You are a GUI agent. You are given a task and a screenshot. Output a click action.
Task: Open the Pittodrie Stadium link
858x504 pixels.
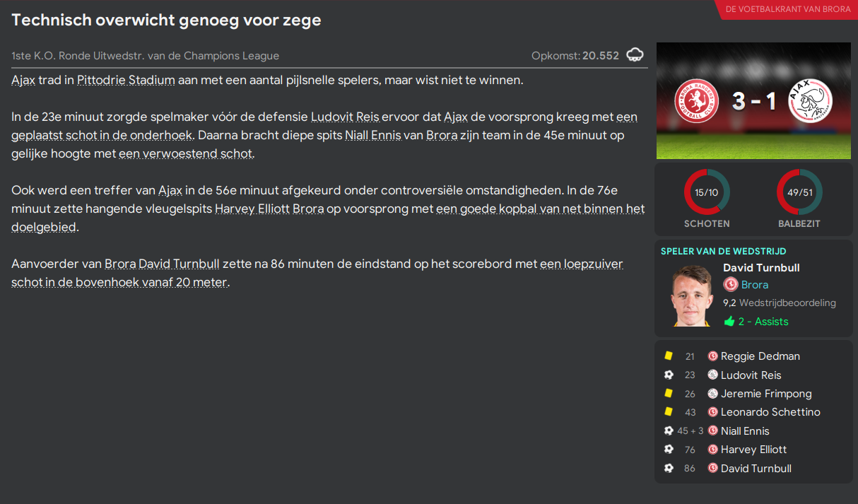126,80
